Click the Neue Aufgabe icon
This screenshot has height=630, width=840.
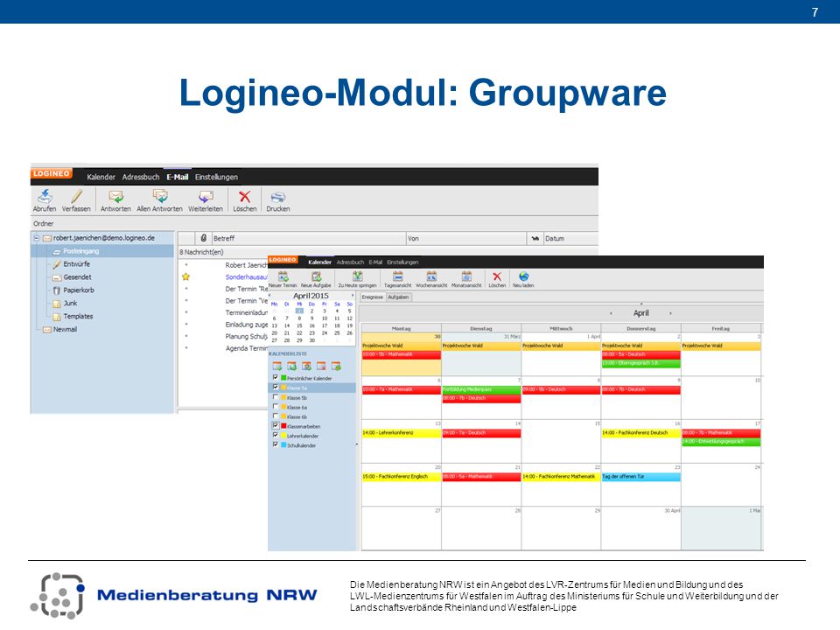click(316, 276)
